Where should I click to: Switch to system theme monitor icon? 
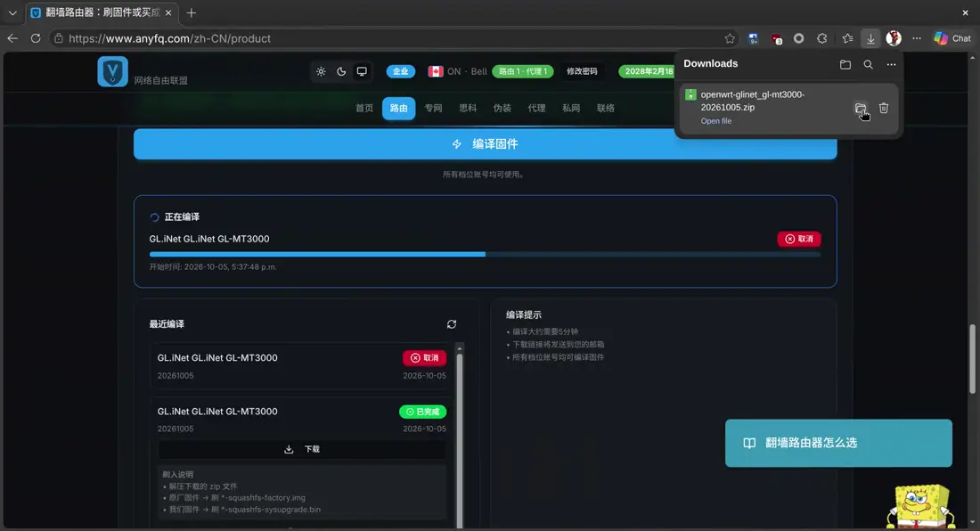point(362,71)
